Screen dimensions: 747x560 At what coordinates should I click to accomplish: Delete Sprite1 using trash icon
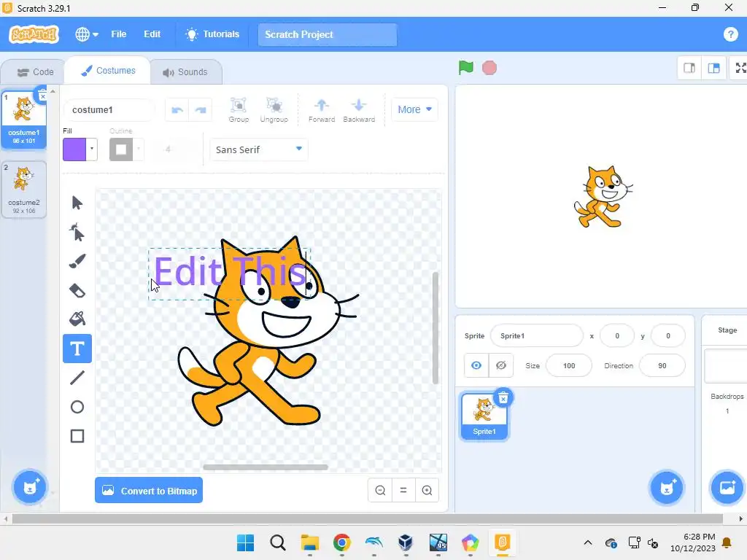point(503,398)
